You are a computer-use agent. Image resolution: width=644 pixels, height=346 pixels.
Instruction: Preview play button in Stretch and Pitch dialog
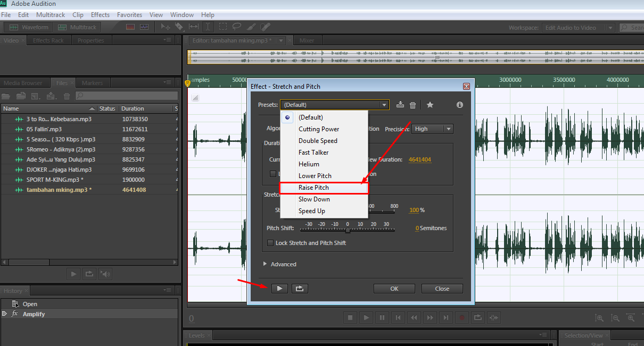click(x=279, y=289)
